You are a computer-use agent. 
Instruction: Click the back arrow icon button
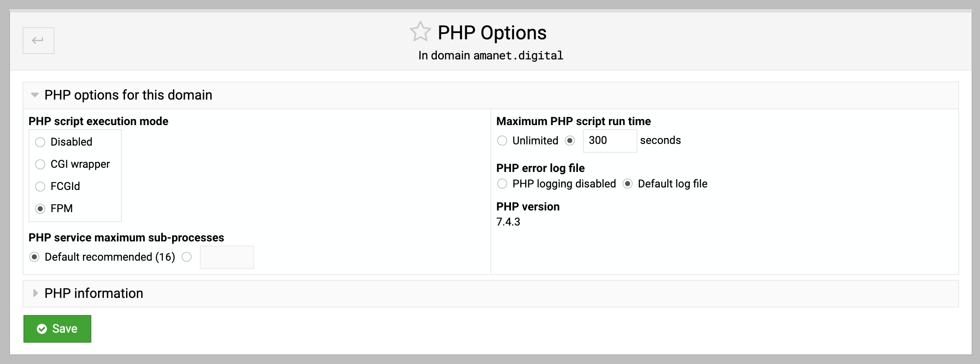tap(38, 41)
